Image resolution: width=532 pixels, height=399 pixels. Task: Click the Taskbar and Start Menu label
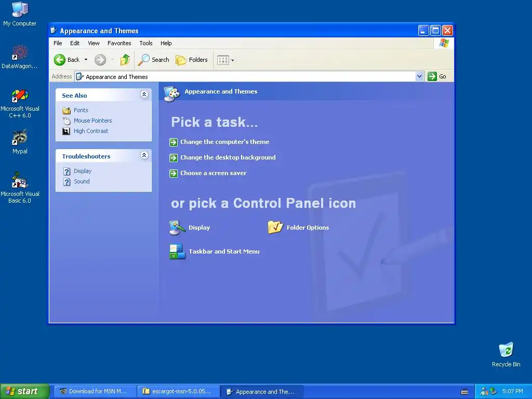click(224, 251)
